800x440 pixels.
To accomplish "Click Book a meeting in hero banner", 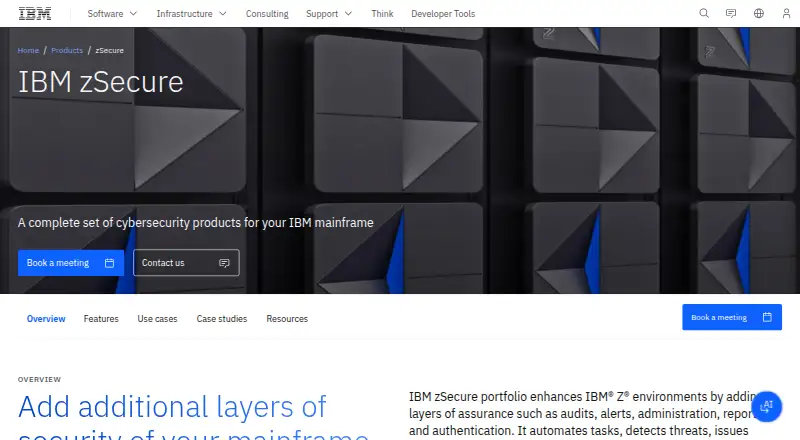I will coord(71,263).
